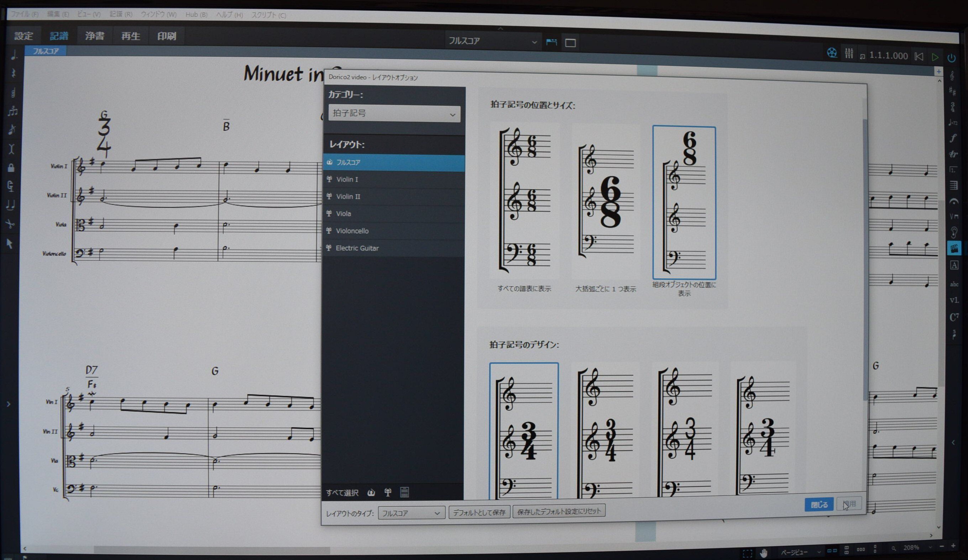Select the lock duration padlock tool
Image resolution: width=968 pixels, height=560 pixels.
coord(11,168)
